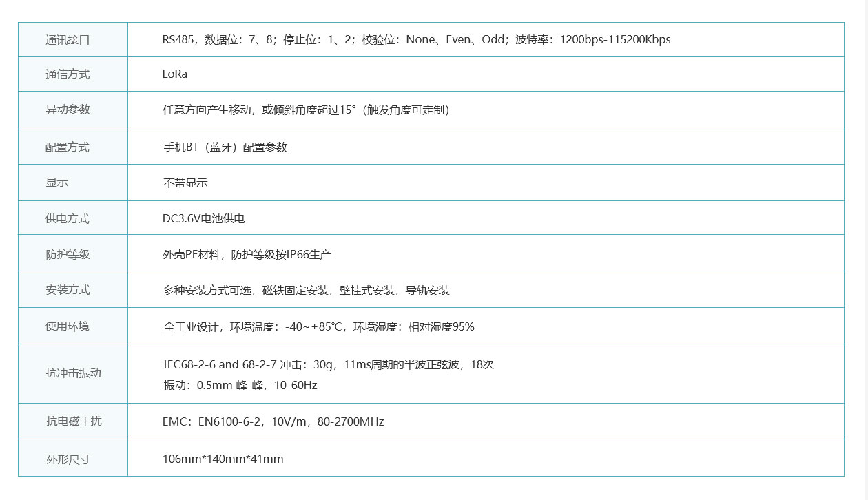Select the DC3.6V电池供电 text
Viewport: 868px width, 500px height.
point(203,219)
